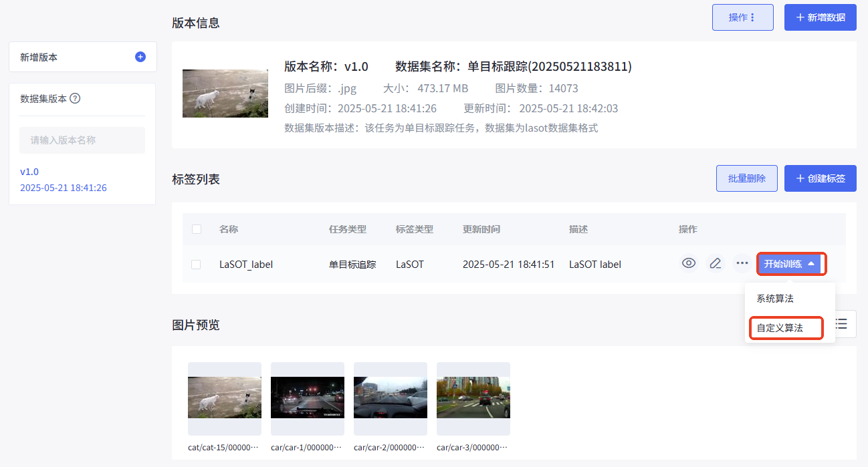Screen dimensions: 868x467
Task: Open the 操作 dropdown button
Action: coord(742,17)
